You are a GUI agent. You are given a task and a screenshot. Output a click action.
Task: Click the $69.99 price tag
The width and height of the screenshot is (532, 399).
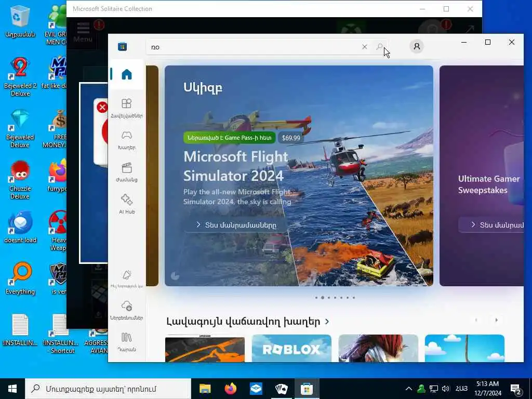click(291, 138)
